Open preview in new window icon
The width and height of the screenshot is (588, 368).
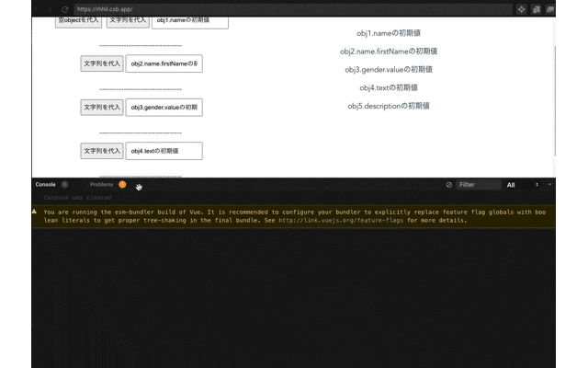pos(549,9)
